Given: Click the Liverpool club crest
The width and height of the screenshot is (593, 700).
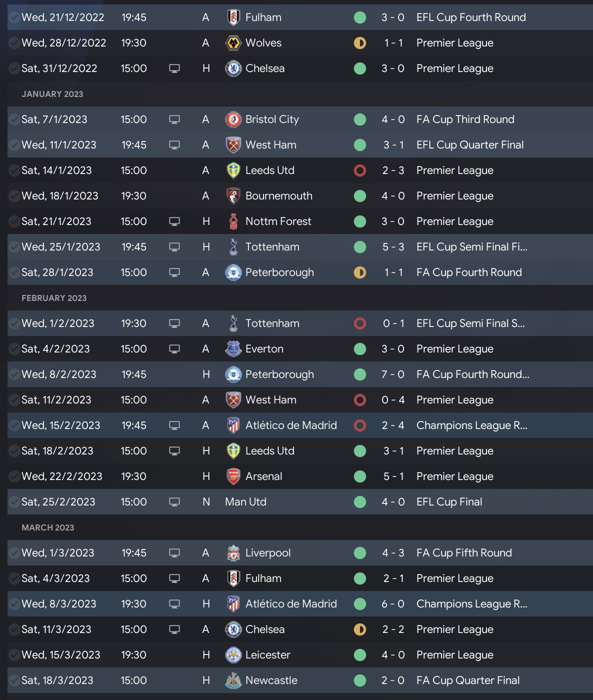Looking at the screenshot, I should 233,553.
